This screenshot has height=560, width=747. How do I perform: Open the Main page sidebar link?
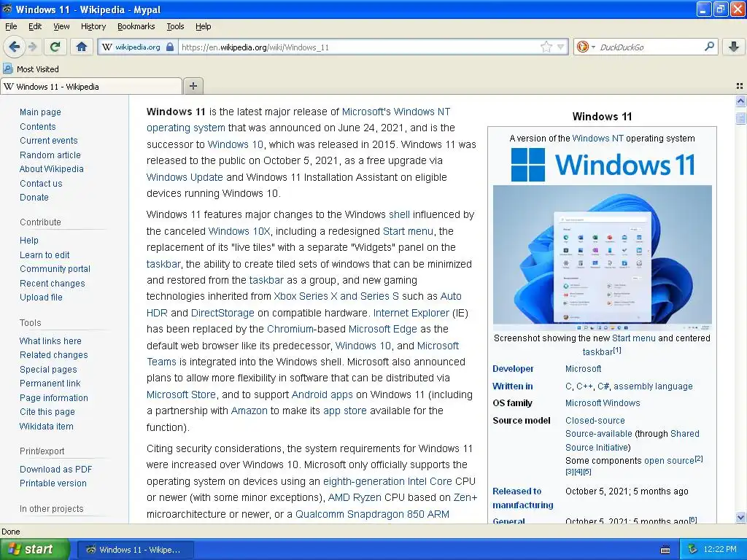(40, 112)
